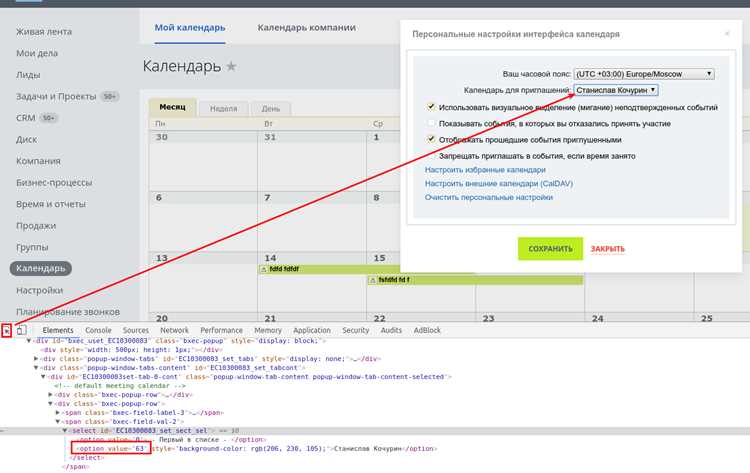
Task: Click the element inspector icon in DevTools
Action: coord(6,330)
